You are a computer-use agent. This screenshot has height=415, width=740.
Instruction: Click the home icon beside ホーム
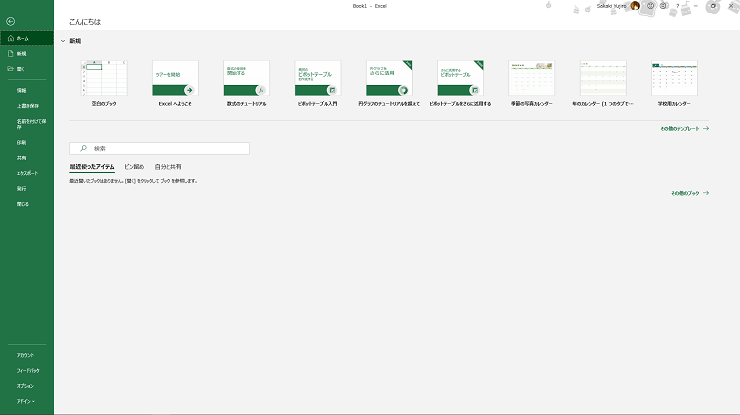(x=11, y=38)
